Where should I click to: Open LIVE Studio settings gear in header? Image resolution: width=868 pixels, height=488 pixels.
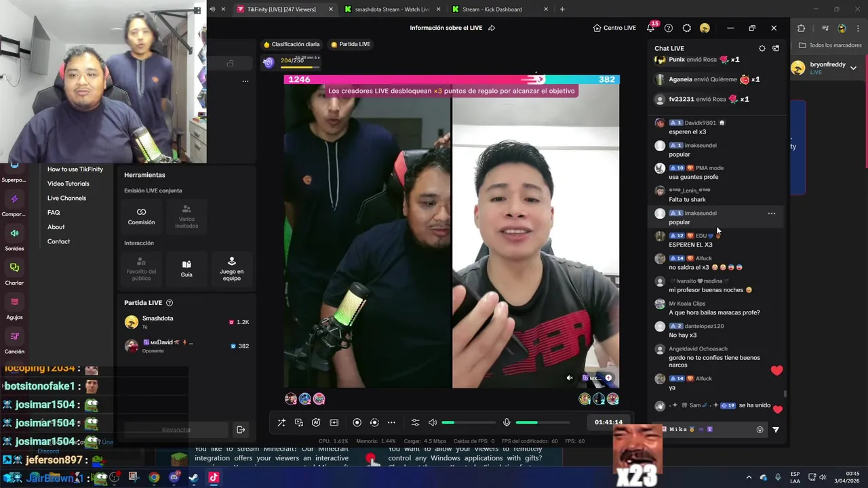click(x=687, y=28)
